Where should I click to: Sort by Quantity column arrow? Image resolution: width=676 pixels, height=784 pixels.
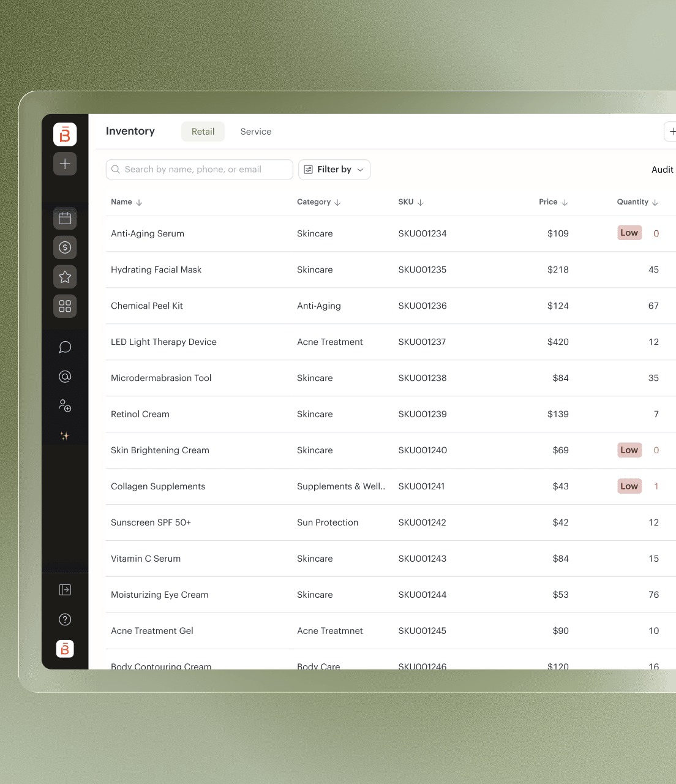[655, 202]
